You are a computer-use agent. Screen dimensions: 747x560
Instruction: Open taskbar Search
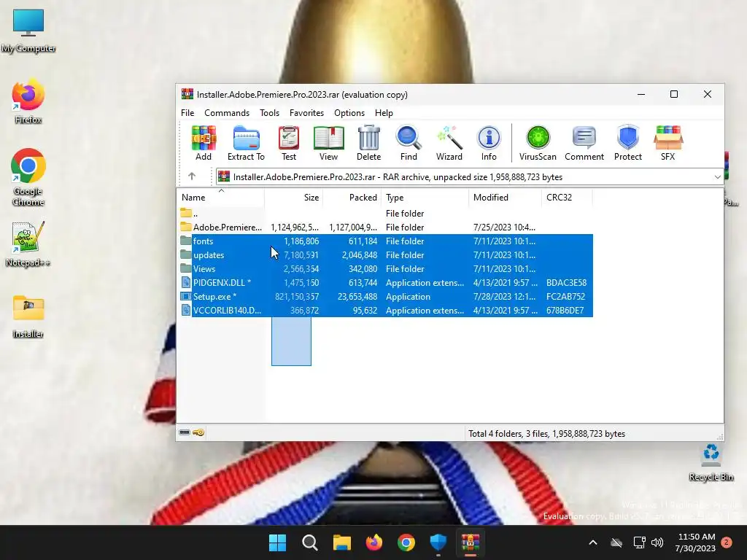point(309,542)
